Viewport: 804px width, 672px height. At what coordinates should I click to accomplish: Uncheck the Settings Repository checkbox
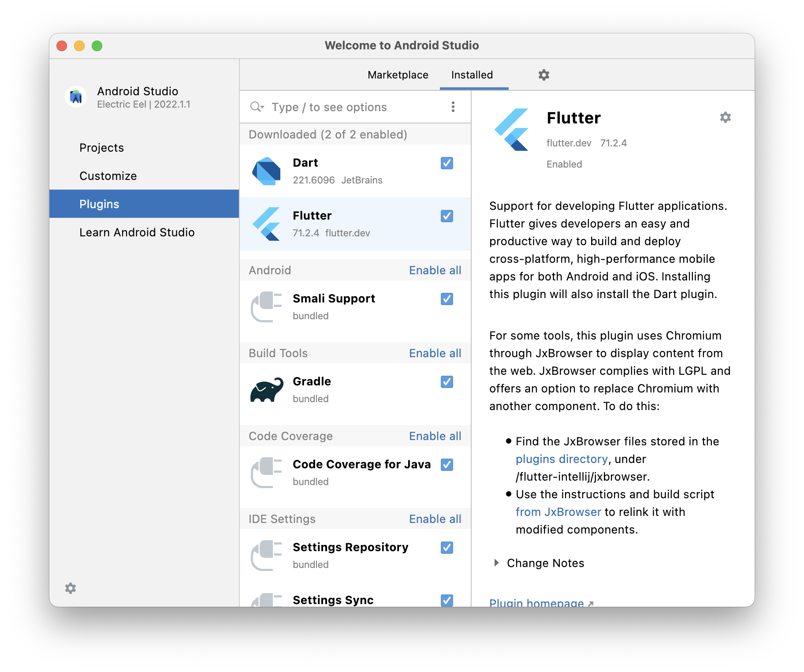(447, 548)
